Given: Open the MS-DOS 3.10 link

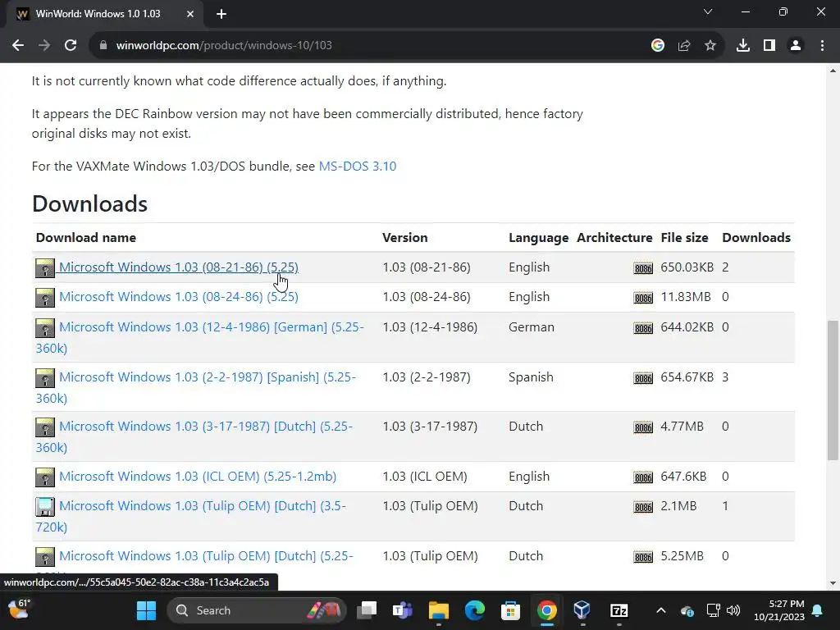Looking at the screenshot, I should coord(358,166).
